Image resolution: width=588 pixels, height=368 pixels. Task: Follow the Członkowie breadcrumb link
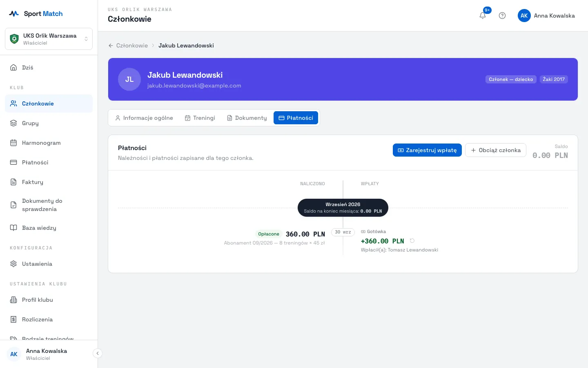(x=132, y=45)
